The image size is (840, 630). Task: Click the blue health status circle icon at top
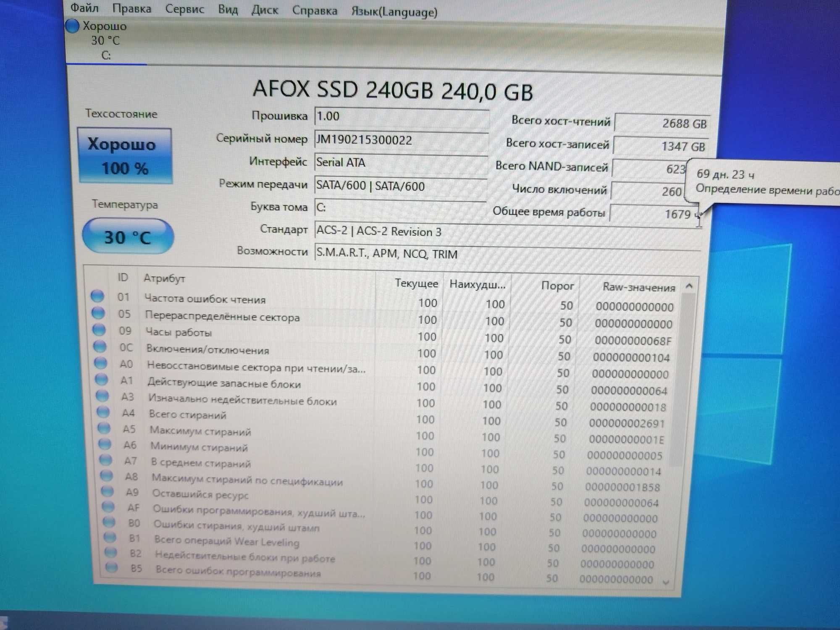(x=73, y=26)
